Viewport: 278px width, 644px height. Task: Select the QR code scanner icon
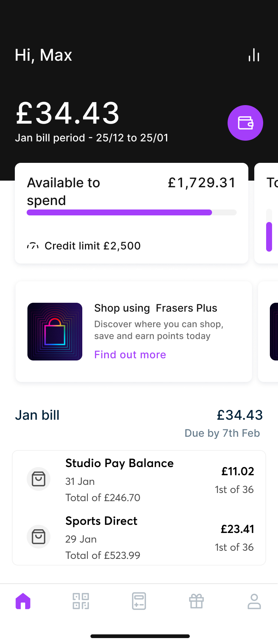(81, 601)
